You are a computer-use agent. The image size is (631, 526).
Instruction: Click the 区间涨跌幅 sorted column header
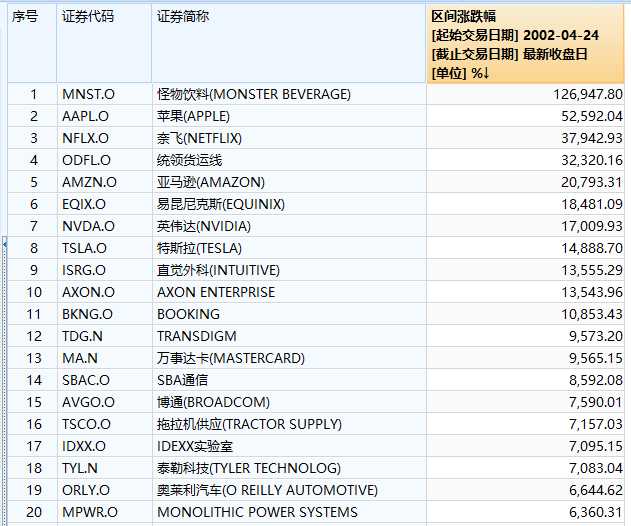(x=525, y=43)
